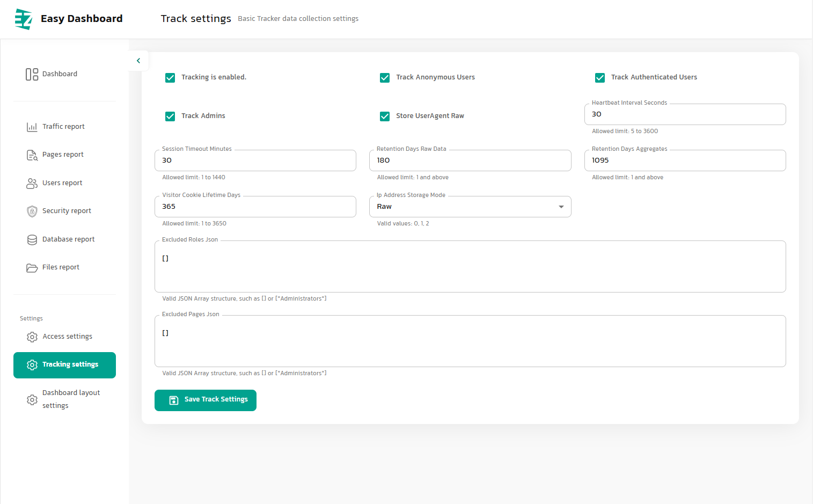813x504 pixels.
Task: Click the hint below Excluded Pages Json
Action: [244, 374]
